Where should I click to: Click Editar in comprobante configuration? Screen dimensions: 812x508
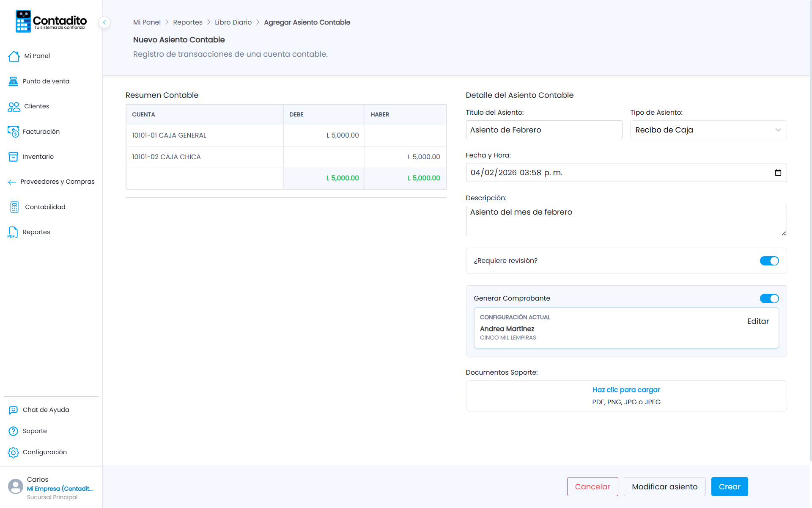point(758,321)
